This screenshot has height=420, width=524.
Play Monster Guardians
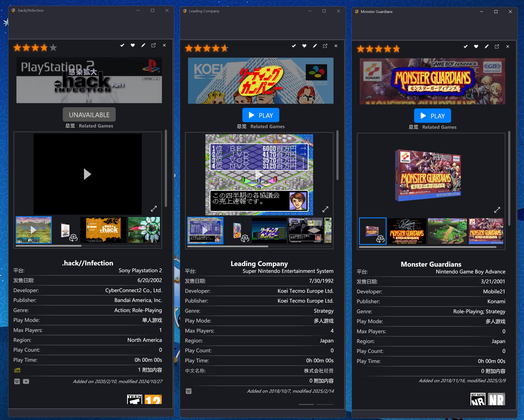coord(433,116)
